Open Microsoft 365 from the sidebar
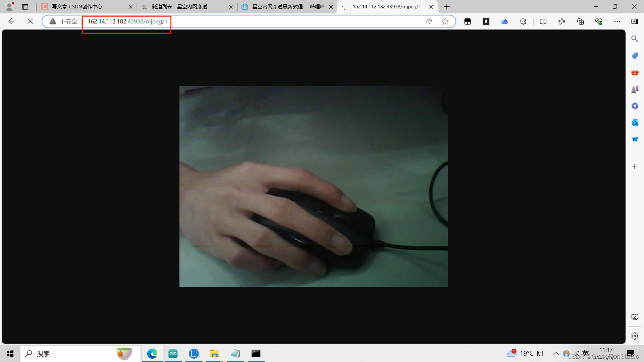 [635, 106]
